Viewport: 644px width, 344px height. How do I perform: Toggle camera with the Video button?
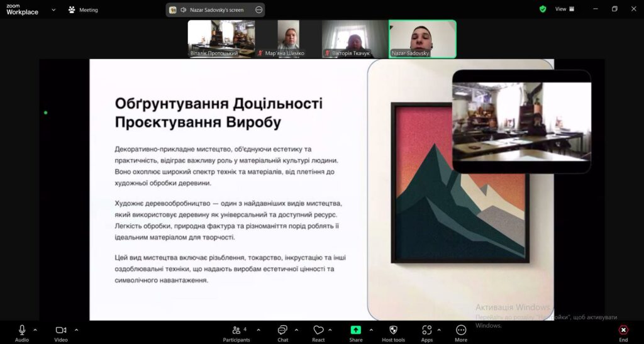[61, 331]
